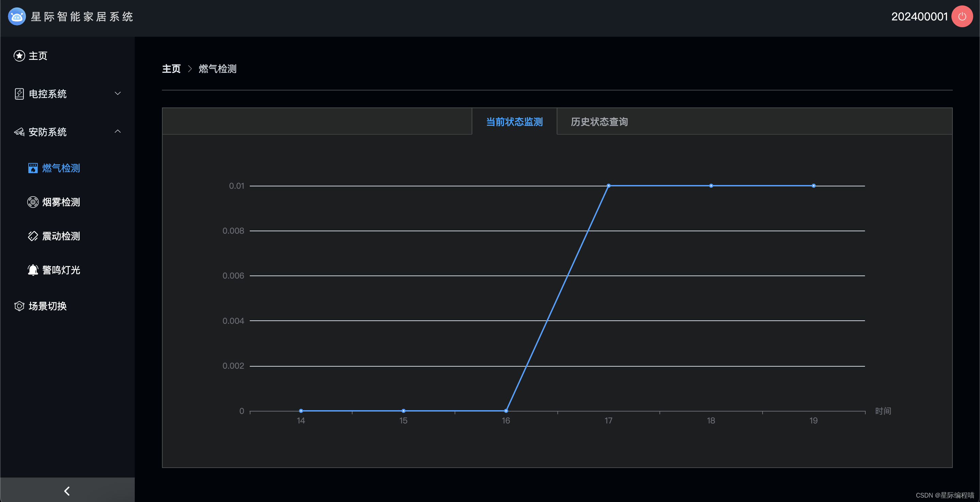980x502 pixels.
Task: Click the 震动检测 diamond icon
Action: 33,236
